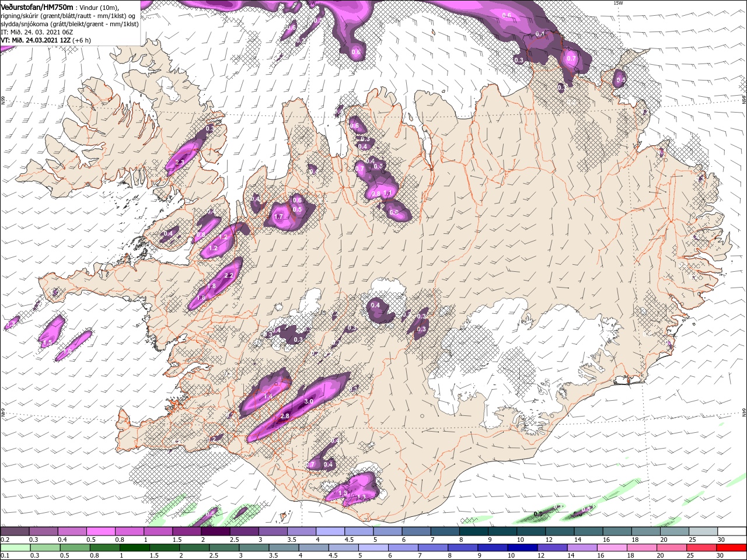Select the darkest green 1–1.5 rain swatch
Image resolution: width=747 pixels, height=560 pixels.
click(x=134, y=548)
